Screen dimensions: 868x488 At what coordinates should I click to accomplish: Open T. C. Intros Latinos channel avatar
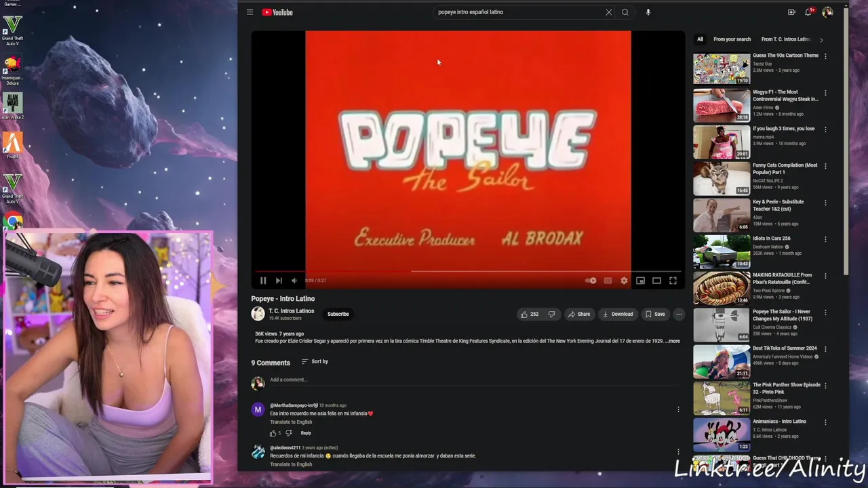258,314
